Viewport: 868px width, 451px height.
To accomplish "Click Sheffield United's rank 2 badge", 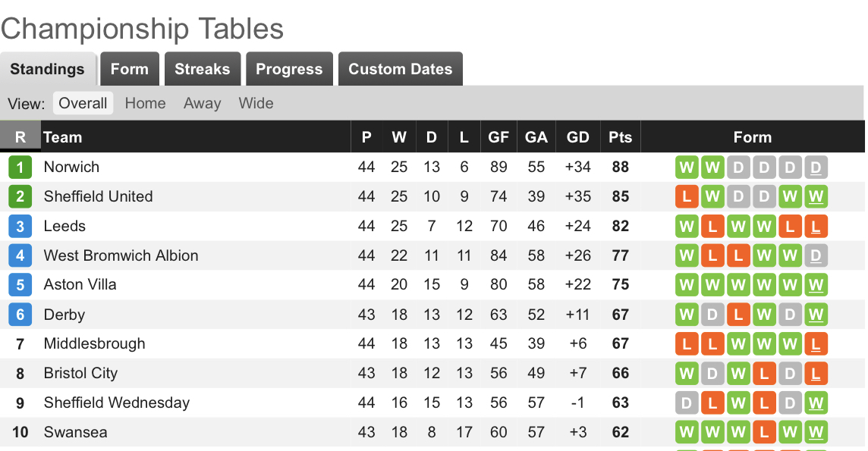I will tap(20, 196).
